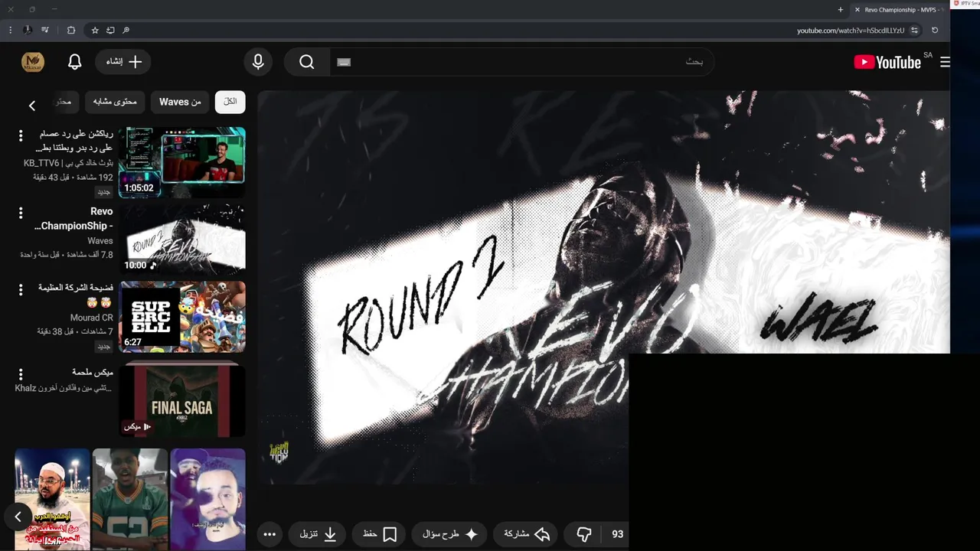Image resolution: width=980 pixels, height=551 pixels.
Task: Select the محتوى مشابه filter chip
Action: (x=115, y=102)
